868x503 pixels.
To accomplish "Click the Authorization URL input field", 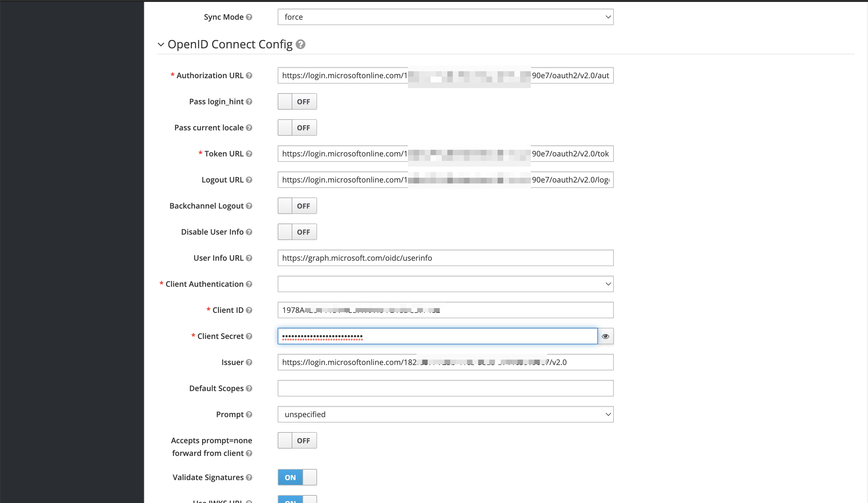I will (x=445, y=75).
